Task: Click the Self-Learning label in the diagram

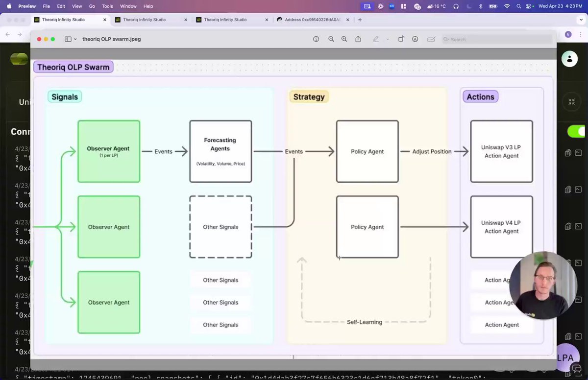Action: point(365,322)
